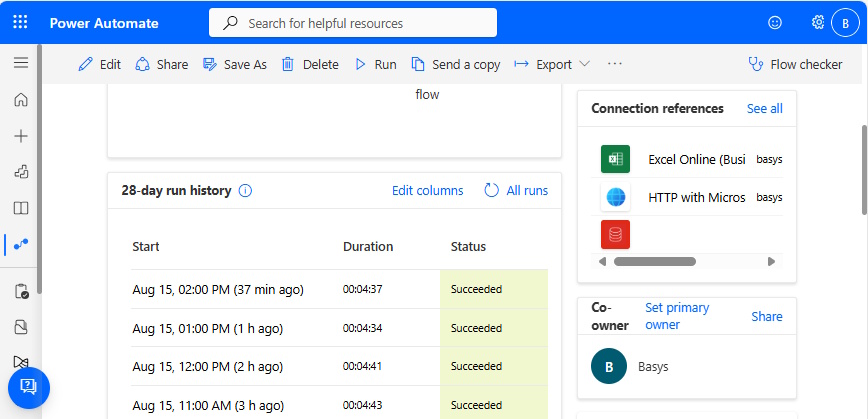The width and height of the screenshot is (868, 419).
Task: Click Run in the command bar
Action: click(x=375, y=65)
